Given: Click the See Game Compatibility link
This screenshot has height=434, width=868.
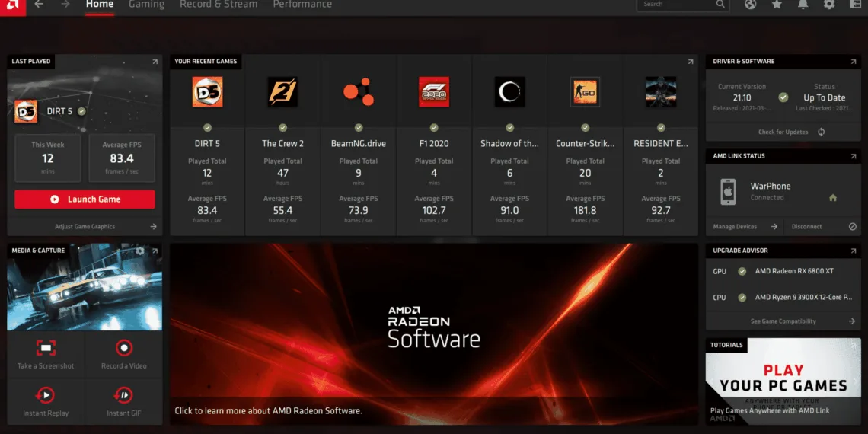Looking at the screenshot, I should click(x=783, y=321).
